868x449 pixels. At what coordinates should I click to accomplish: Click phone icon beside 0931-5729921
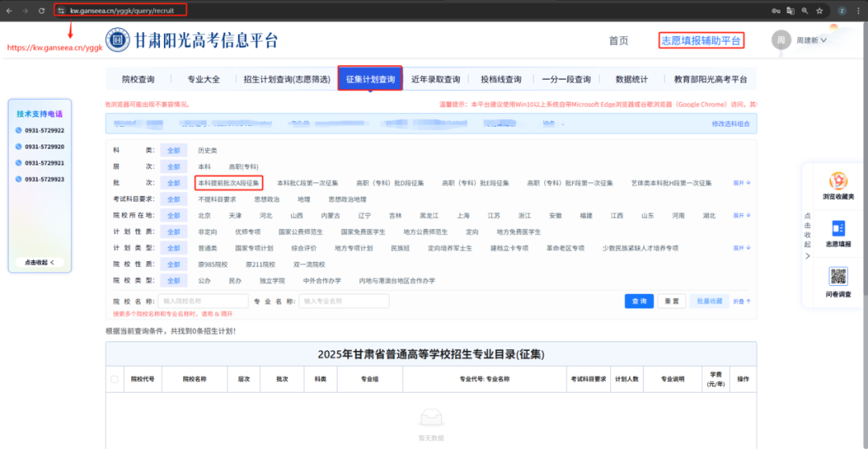pos(18,163)
